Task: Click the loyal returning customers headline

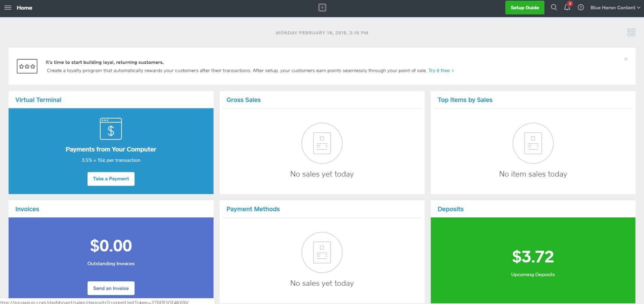Action: tap(105, 62)
